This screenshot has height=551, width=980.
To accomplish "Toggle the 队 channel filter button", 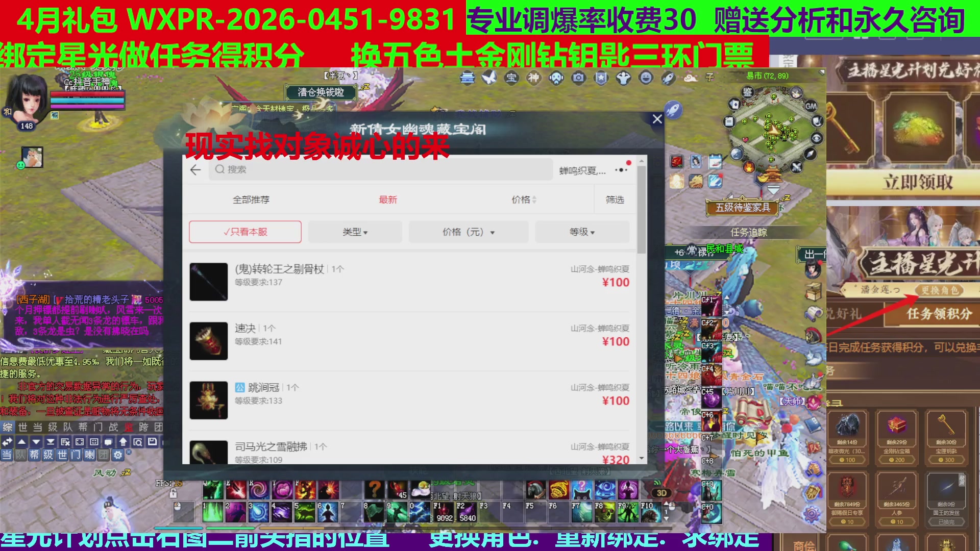I will (x=20, y=455).
